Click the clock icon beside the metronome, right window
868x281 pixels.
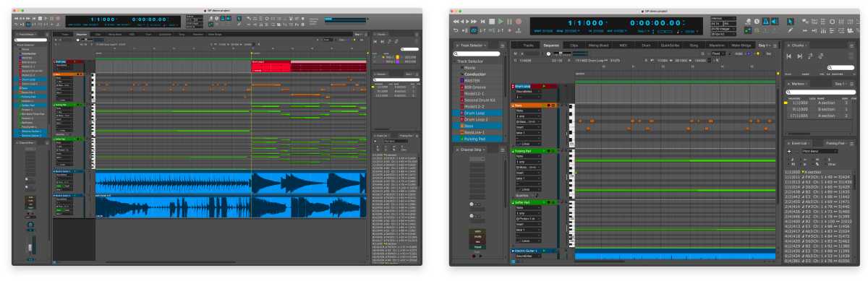757,22
